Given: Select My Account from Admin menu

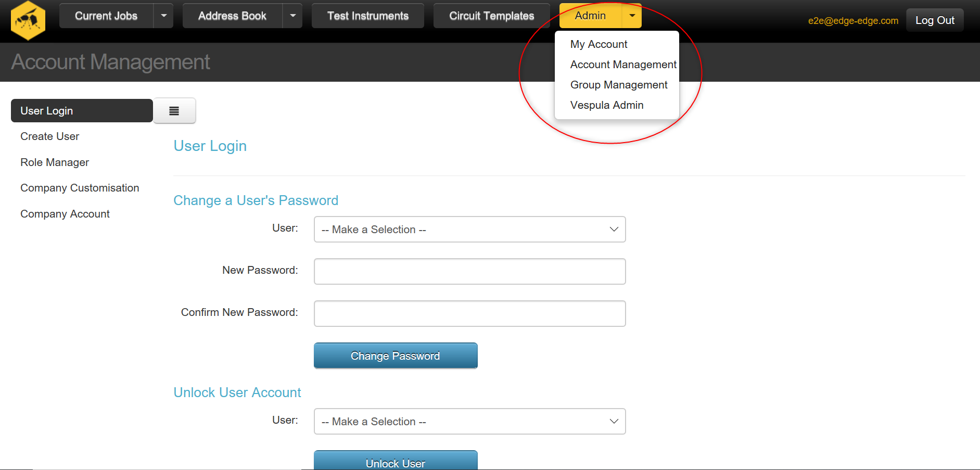Looking at the screenshot, I should coord(599,44).
